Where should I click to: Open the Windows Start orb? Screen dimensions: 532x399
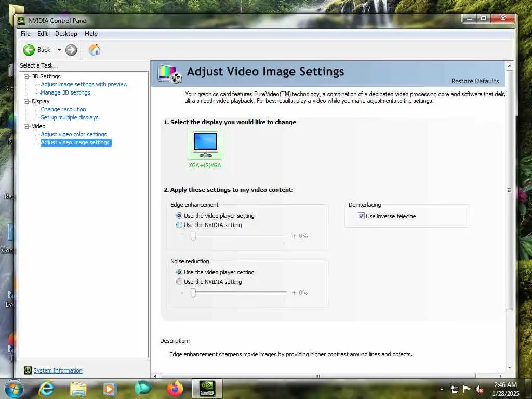point(13,389)
